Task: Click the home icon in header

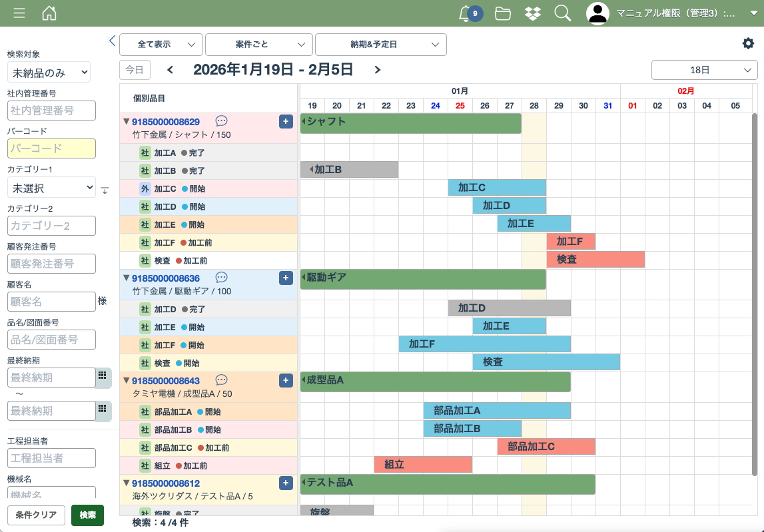Action: tap(49, 13)
